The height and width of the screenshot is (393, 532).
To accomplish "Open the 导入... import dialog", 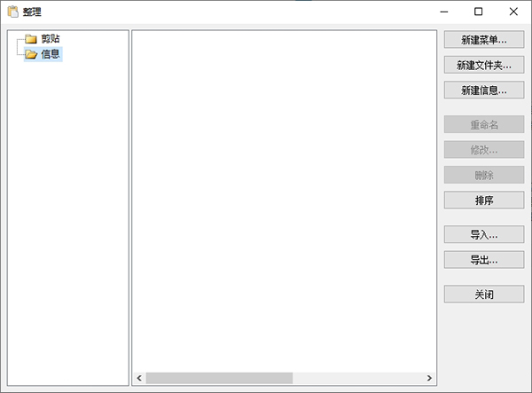I will coord(484,235).
